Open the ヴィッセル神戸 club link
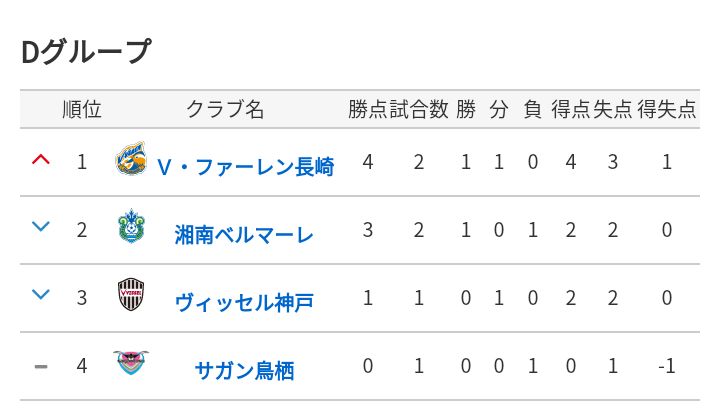The image size is (720, 417). [244, 302]
